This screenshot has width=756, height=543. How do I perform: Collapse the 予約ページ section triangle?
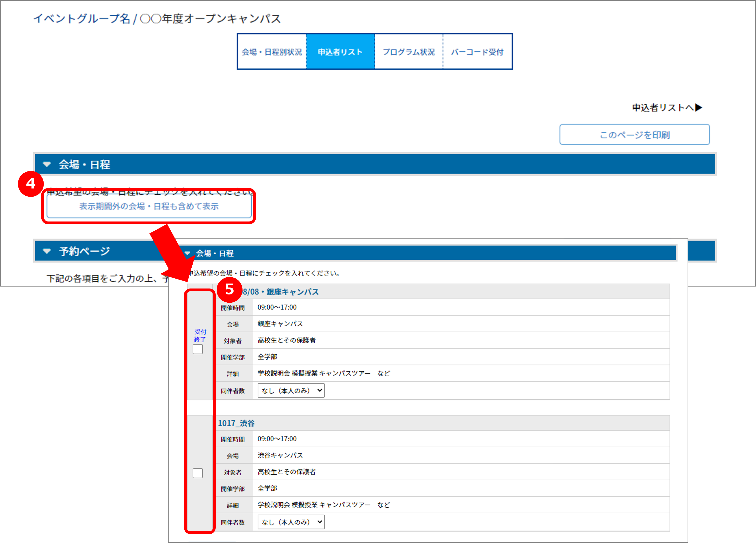click(x=47, y=251)
